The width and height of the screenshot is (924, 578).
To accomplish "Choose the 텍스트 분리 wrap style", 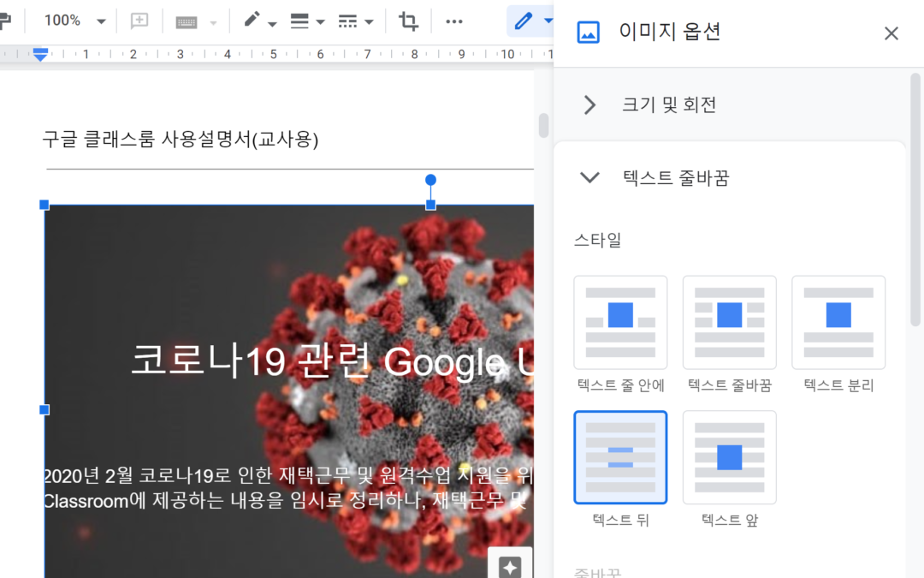I will (x=838, y=323).
